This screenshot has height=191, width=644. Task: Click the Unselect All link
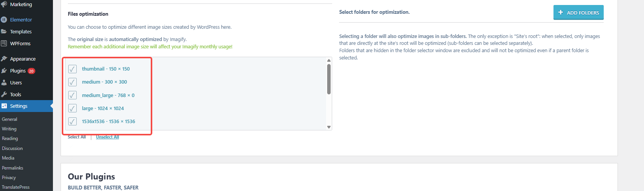point(107,137)
